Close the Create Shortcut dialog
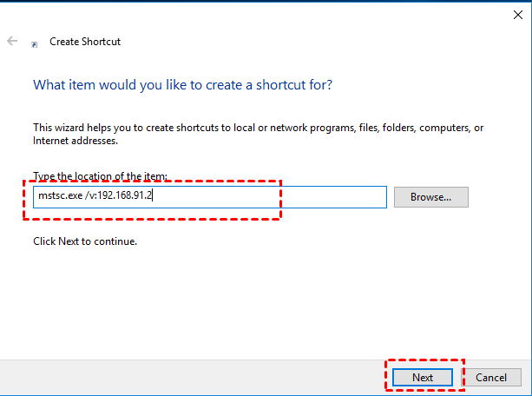The height and width of the screenshot is (396, 532). 518,15
